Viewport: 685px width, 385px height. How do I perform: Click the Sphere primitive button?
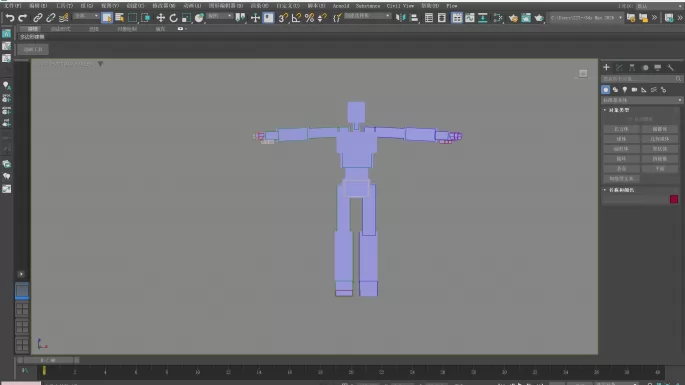click(621, 139)
